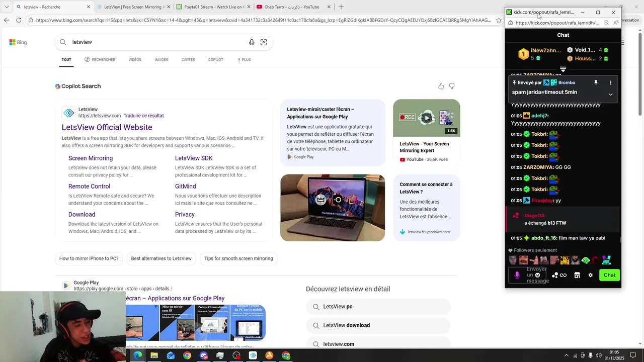Switch to the CARTES tab
The height and width of the screenshot is (362, 644).
point(188,60)
